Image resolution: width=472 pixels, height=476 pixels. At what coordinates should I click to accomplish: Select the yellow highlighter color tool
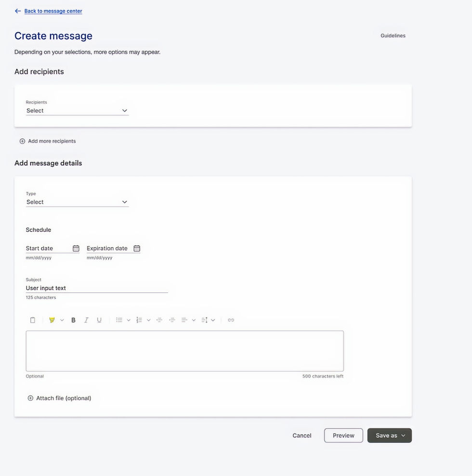coord(52,320)
